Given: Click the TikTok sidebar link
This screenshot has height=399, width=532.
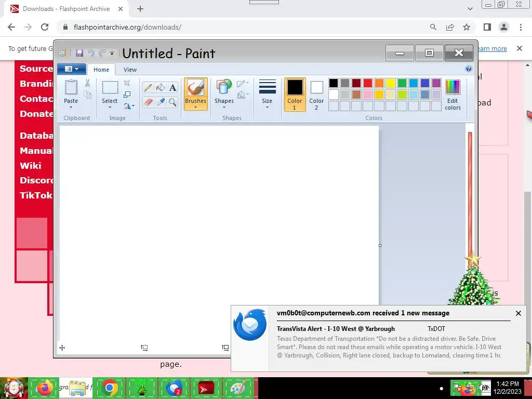Looking at the screenshot, I should (36, 195).
